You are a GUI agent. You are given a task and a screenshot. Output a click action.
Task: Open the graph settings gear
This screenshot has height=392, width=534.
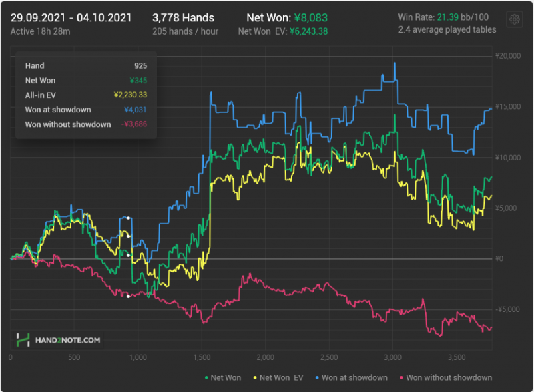[515, 19]
